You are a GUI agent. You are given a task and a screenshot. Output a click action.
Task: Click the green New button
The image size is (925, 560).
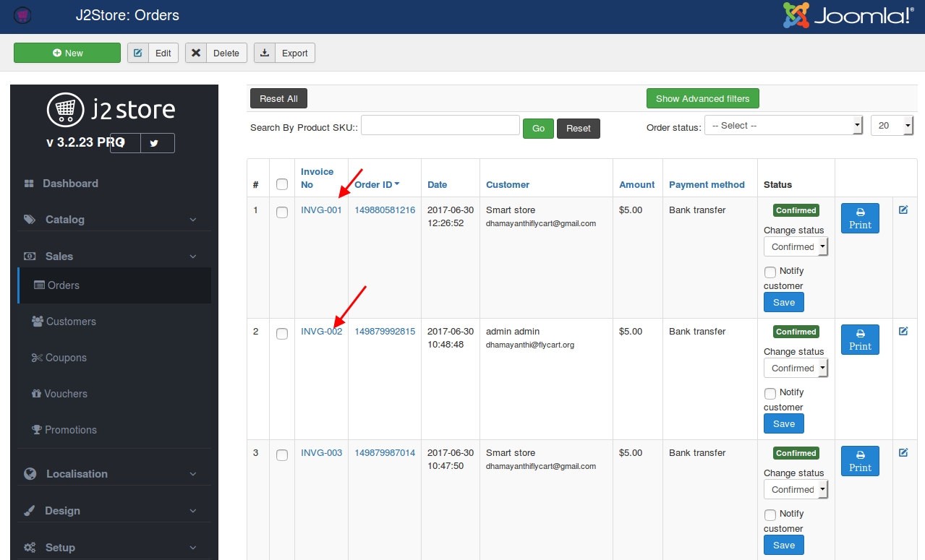(x=67, y=53)
